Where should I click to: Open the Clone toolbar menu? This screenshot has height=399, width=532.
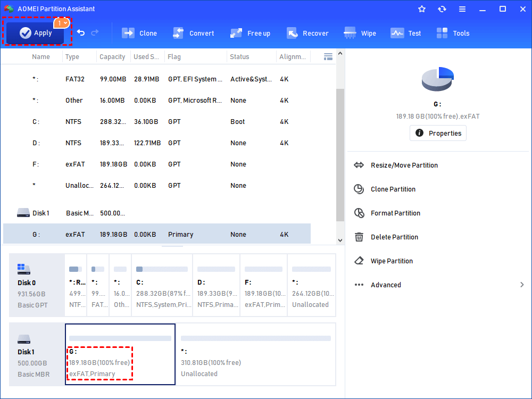click(x=139, y=33)
